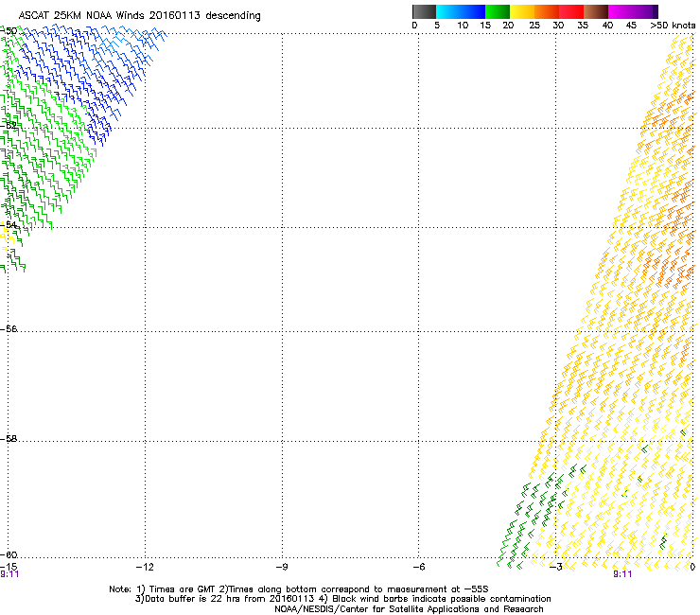Click the -12 longitude axis label

pos(145,567)
